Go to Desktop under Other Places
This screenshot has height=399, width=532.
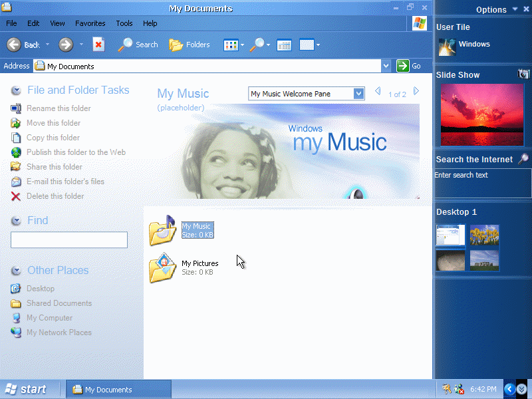point(41,289)
